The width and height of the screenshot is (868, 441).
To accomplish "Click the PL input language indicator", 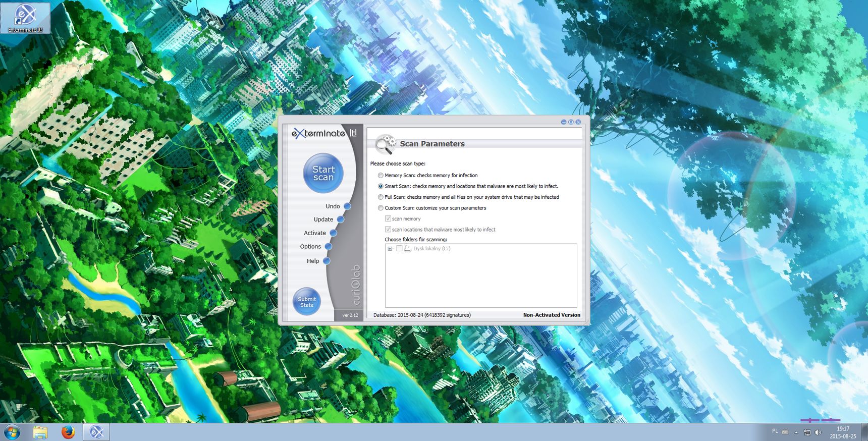I will (775, 431).
